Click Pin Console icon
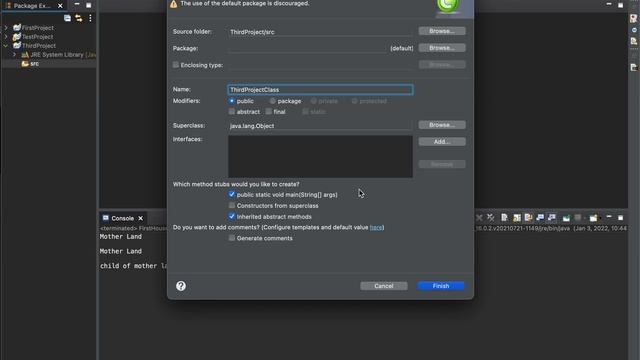The image size is (640, 360). pos(566,218)
